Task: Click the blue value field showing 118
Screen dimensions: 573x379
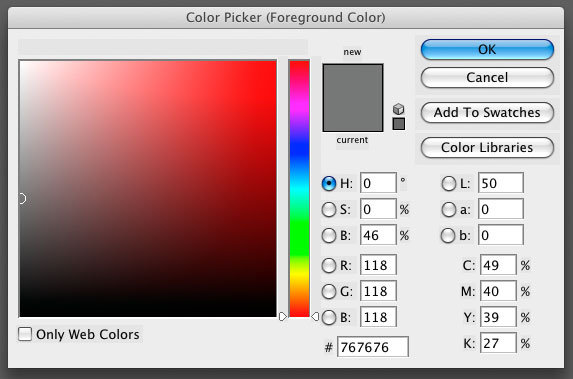Action: pos(378,317)
